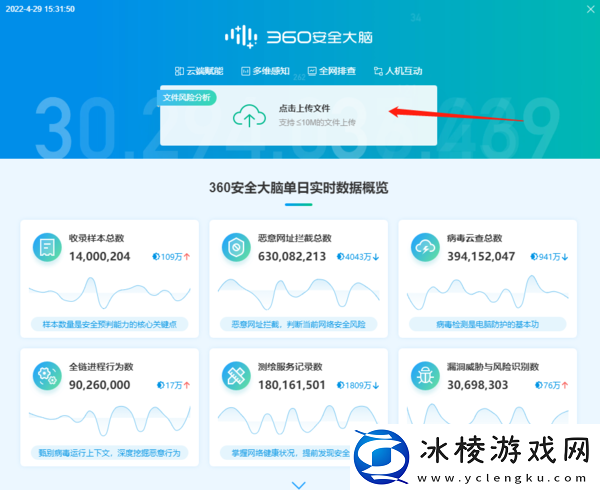Click the value 180,161,501
The width and height of the screenshot is (600, 490).
coord(292,385)
